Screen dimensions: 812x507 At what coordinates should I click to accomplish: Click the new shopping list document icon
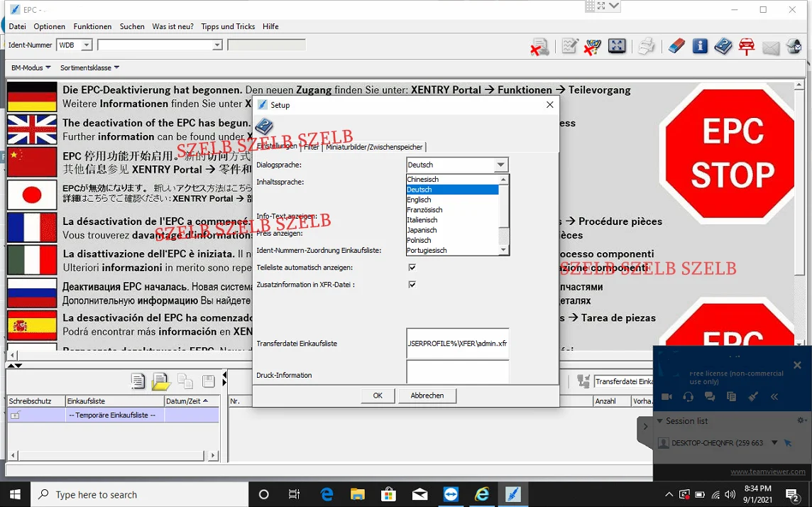pyautogui.click(x=138, y=381)
